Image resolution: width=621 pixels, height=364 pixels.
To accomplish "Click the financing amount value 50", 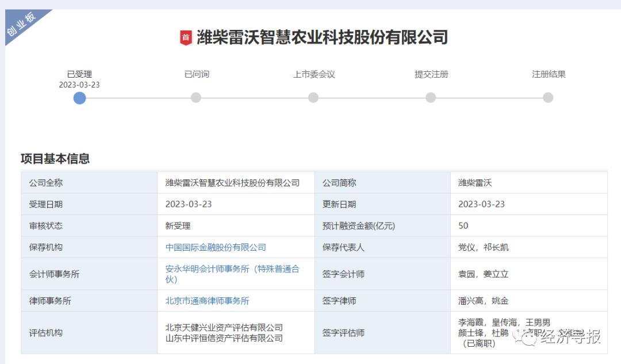I will point(463,226).
